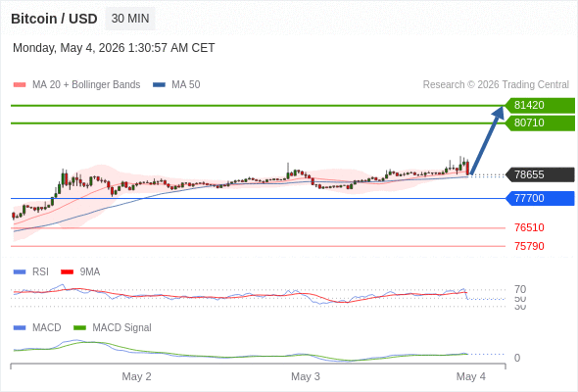Click the RSI 70 level label

click(x=520, y=289)
